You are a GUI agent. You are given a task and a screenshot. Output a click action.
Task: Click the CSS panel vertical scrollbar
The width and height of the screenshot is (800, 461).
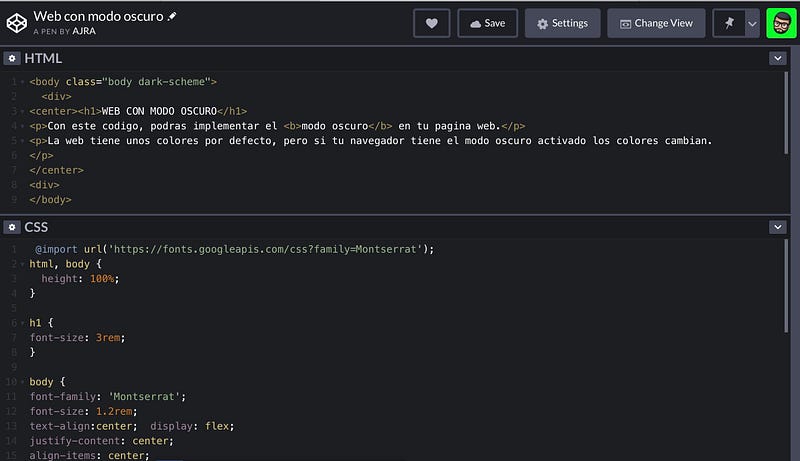786,290
